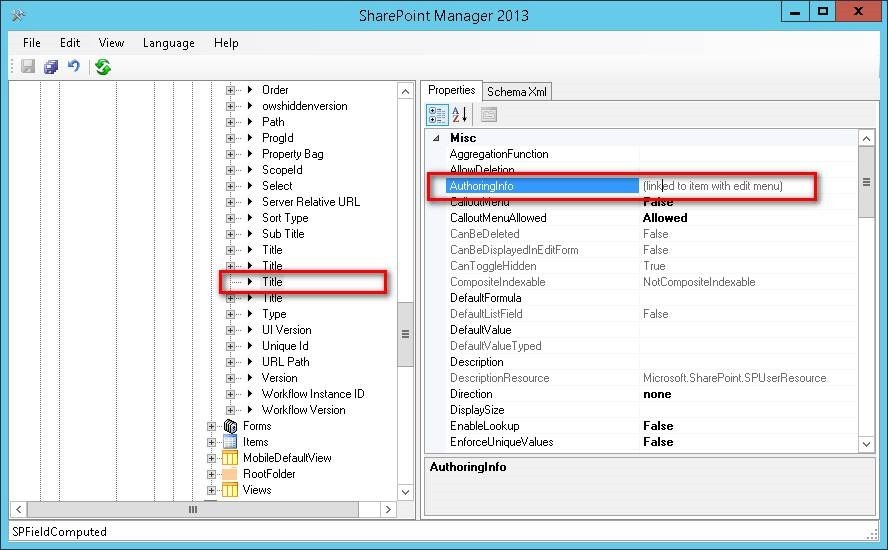Select the Type field tree item

(274, 314)
